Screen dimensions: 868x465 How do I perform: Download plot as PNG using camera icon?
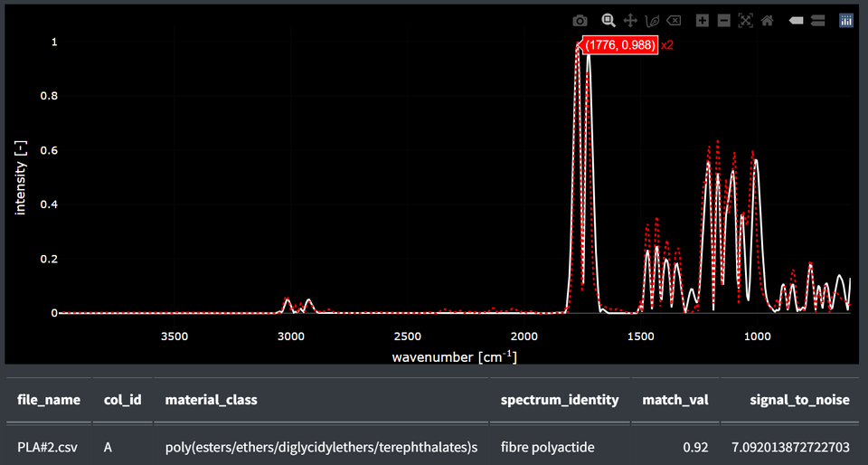pos(580,21)
